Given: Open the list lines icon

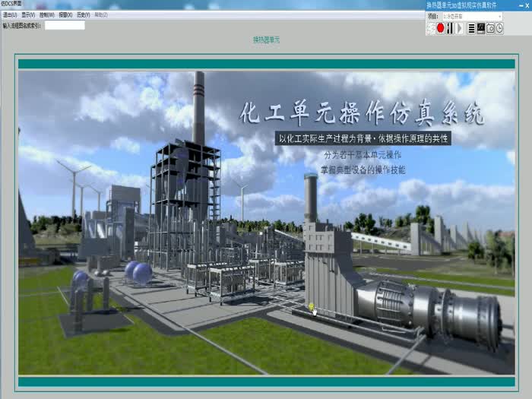Looking at the screenshot, I should [471, 28].
